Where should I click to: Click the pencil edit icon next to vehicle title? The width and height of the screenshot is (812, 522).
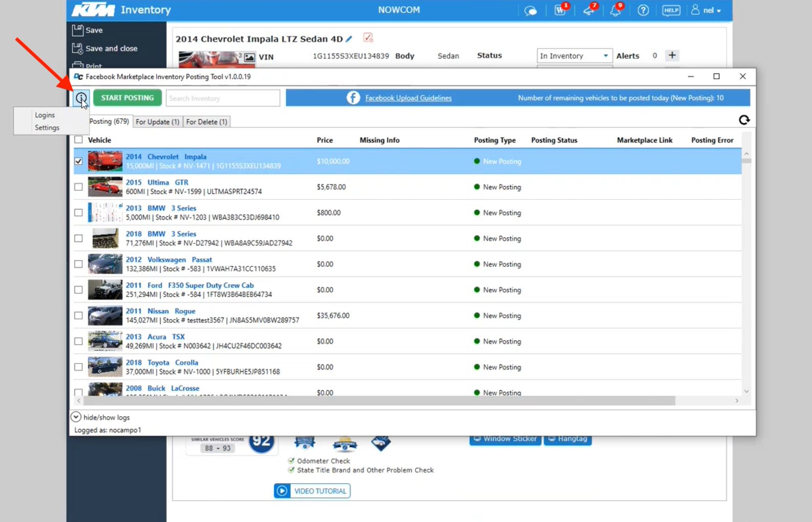(349, 39)
